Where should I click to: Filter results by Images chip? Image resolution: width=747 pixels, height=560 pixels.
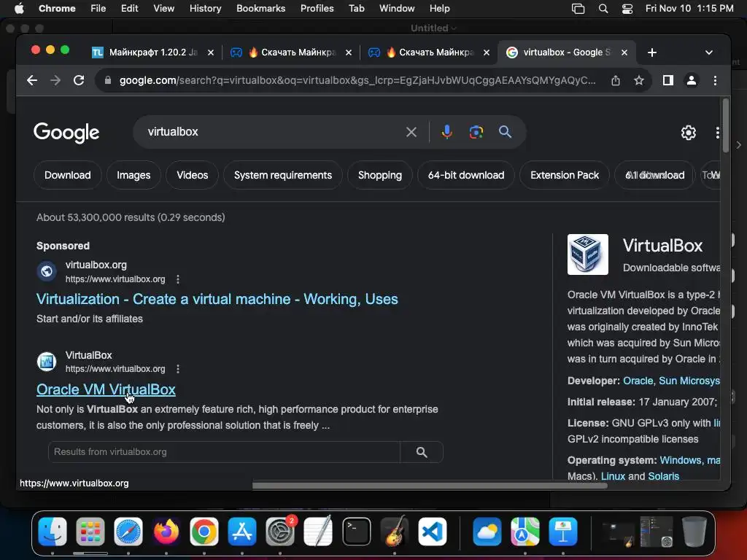pyautogui.click(x=133, y=175)
